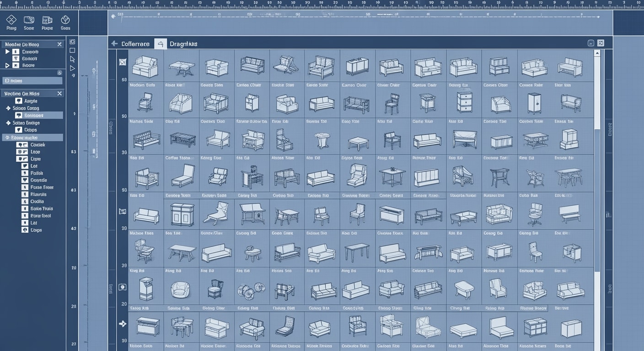Select the office swivel chair thumbnail in the fifth row
The image size is (644, 351).
click(535, 214)
